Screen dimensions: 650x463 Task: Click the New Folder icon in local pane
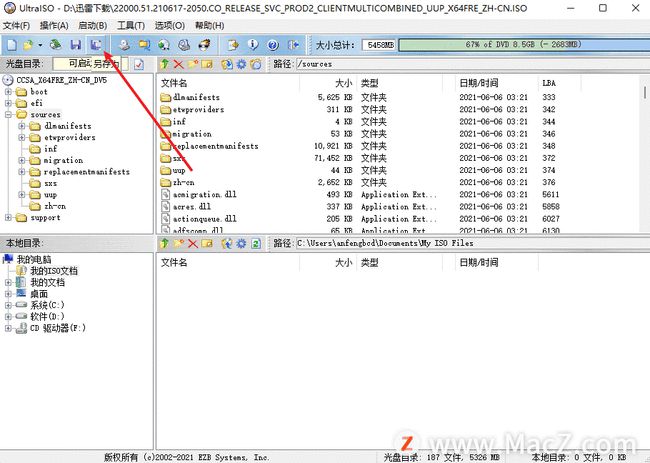(x=179, y=243)
